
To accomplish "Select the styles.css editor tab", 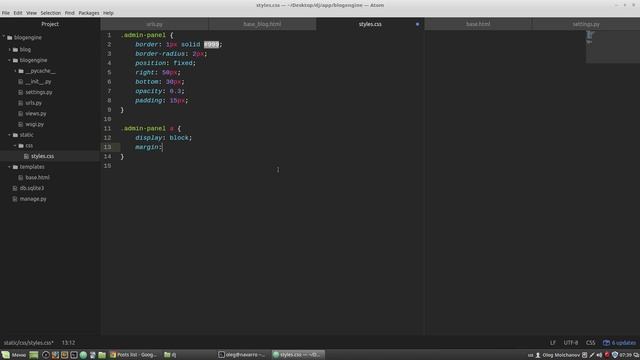I will [x=370, y=24].
